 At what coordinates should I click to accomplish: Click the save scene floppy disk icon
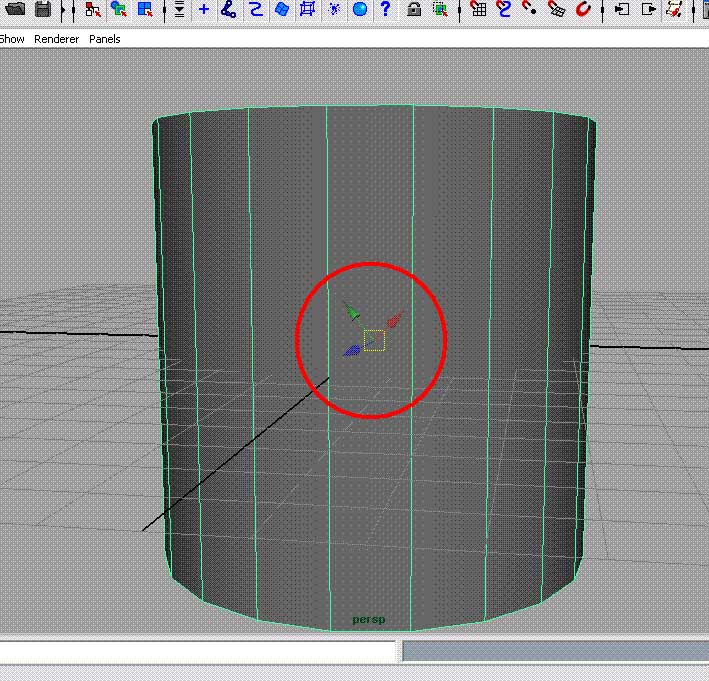click(x=43, y=10)
